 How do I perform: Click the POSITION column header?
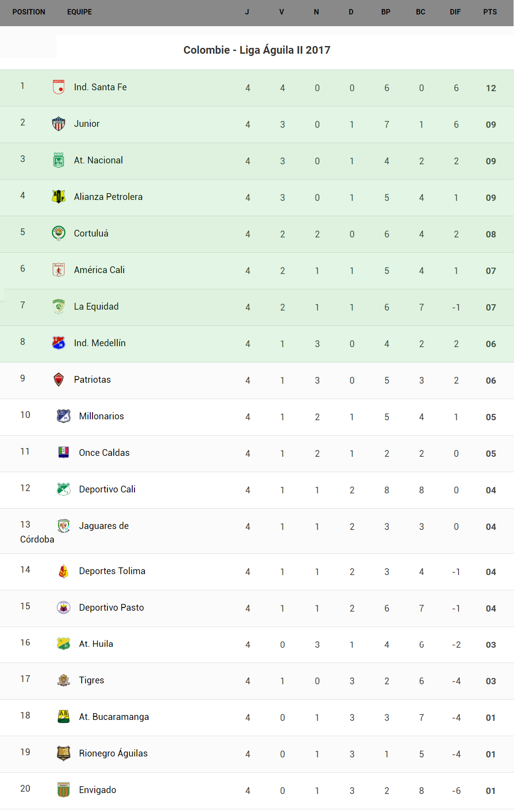coord(29,12)
